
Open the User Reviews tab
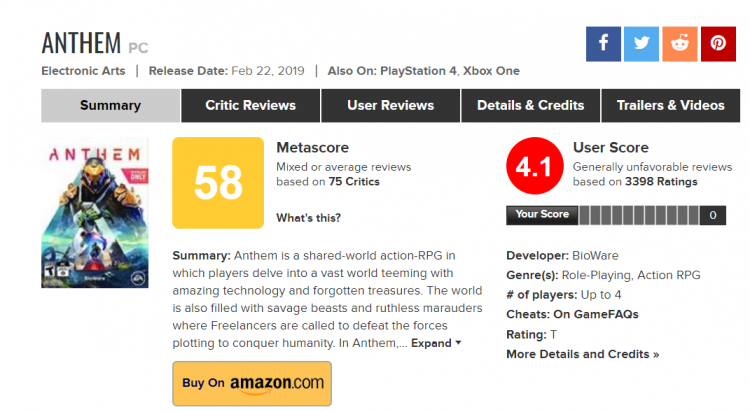click(390, 105)
